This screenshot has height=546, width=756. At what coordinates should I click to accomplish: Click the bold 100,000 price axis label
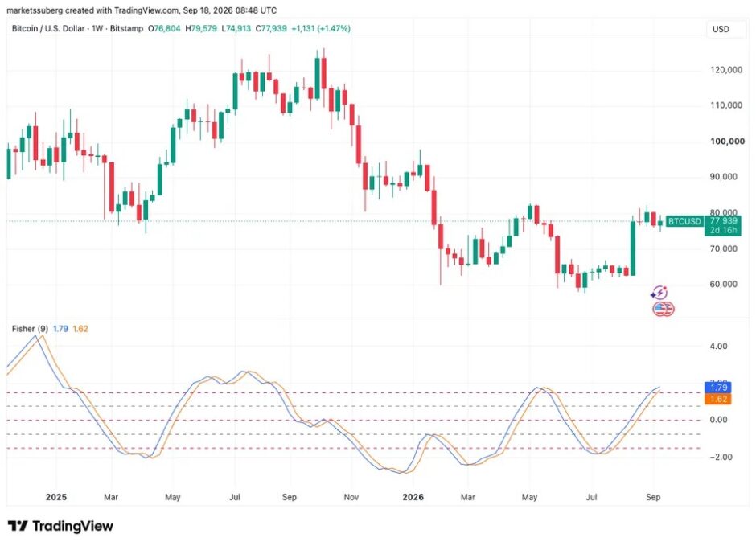[x=727, y=142]
